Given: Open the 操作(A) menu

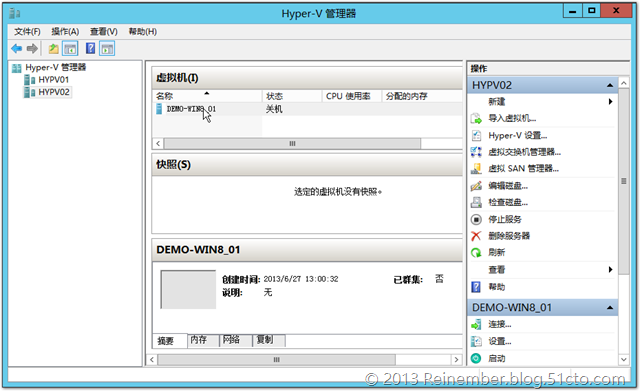Looking at the screenshot, I should click(x=65, y=31).
